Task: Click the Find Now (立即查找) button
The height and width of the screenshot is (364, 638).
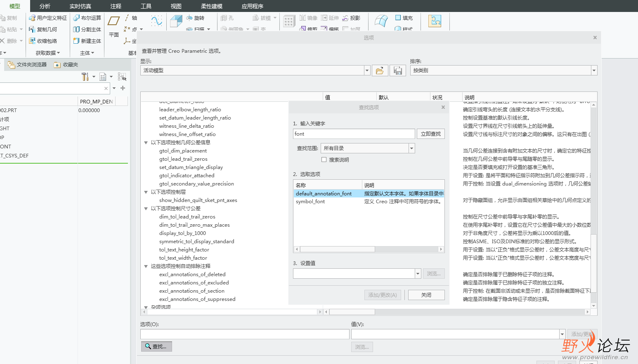Action: pyautogui.click(x=430, y=134)
